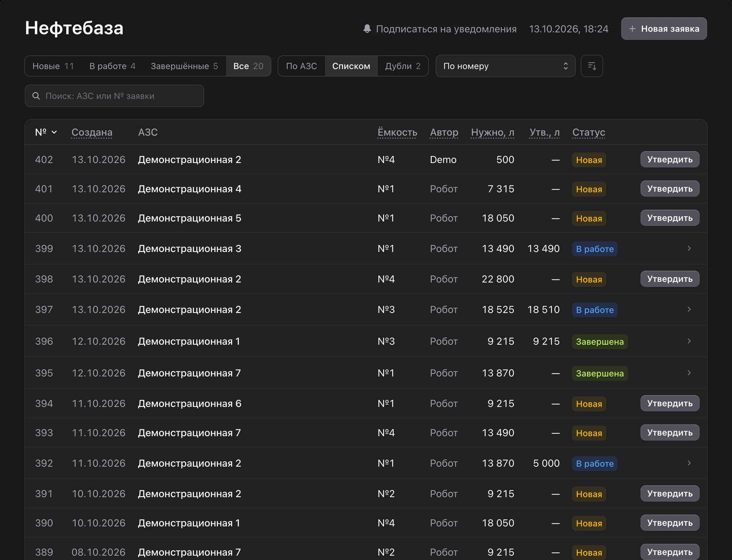
Task: Click Демонстрационная 6 in row 394
Action: 190,404
